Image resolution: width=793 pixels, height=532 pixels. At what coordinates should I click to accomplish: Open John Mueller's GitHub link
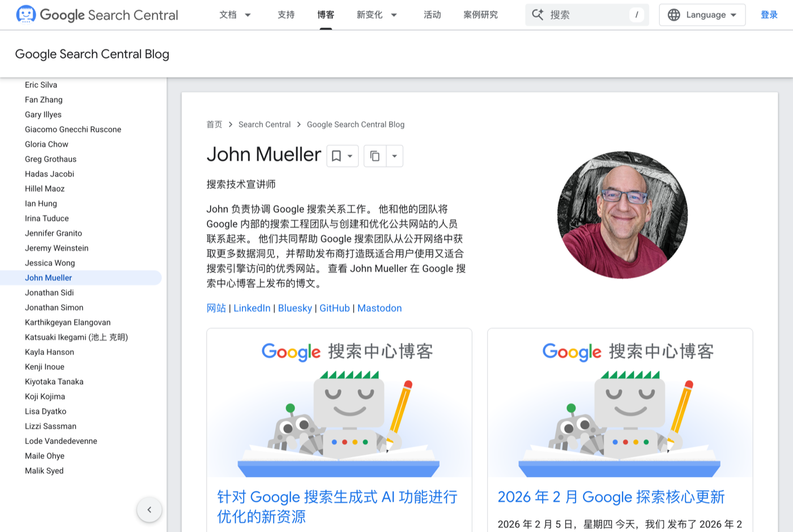[335, 308]
